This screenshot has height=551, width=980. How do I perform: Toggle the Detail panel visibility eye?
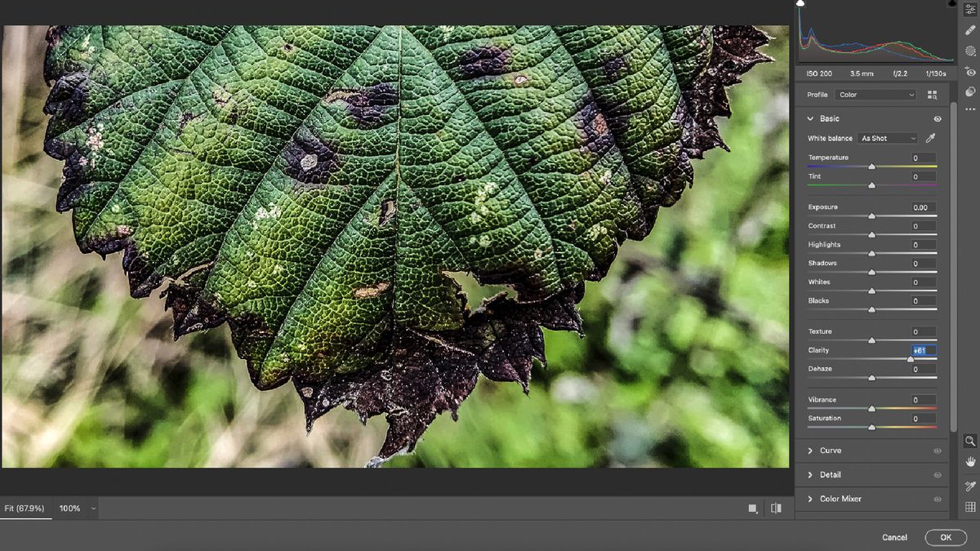point(938,474)
